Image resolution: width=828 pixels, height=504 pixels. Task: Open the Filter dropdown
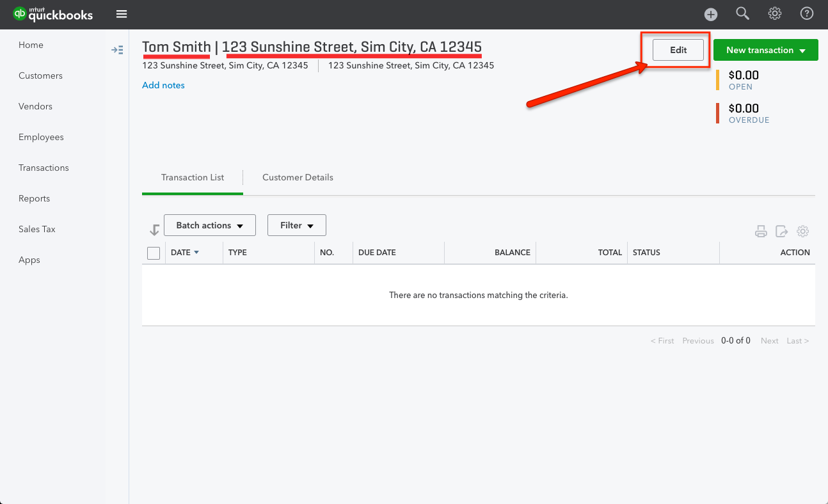coord(296,225)
